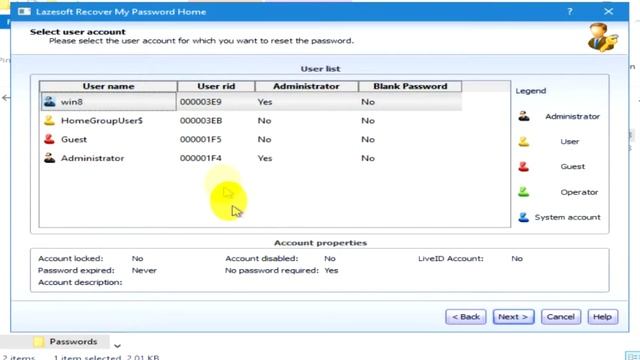Click the Yes administrator value for win8
640x360 pixels.
click(265, 102)
